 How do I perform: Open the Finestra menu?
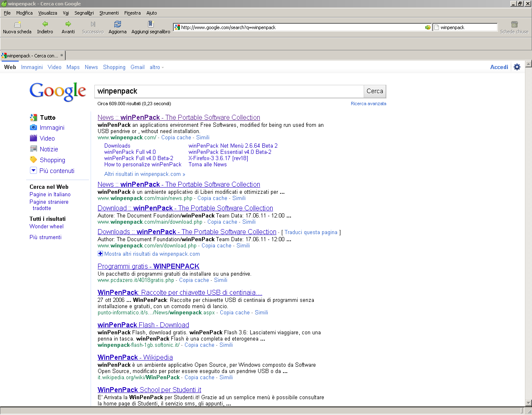(132, 13)
